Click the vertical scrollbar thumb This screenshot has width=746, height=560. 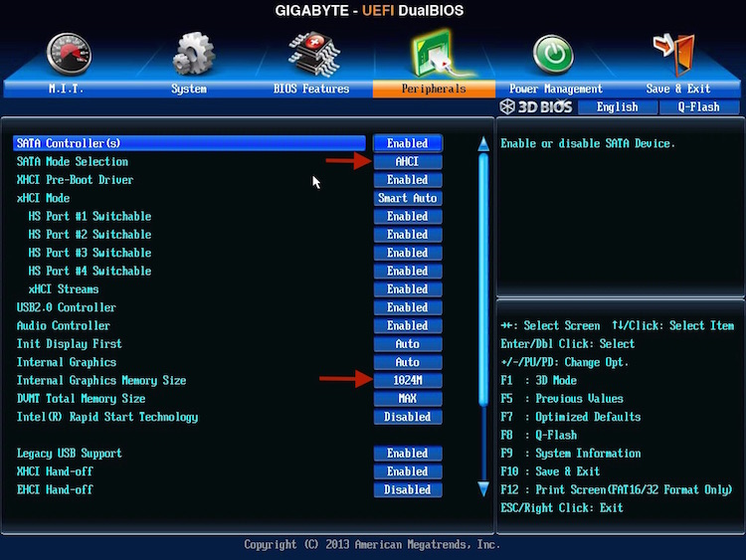483,280
